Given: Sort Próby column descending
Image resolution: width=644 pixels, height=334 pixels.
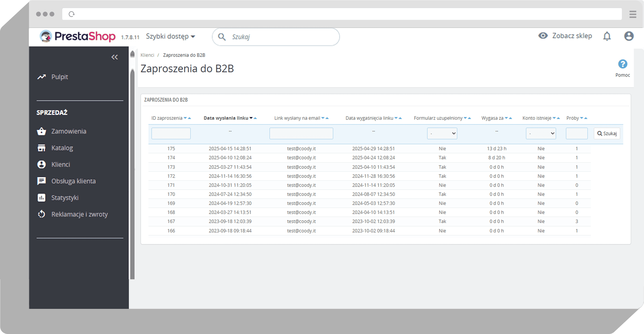Looking at the screenshot, I should coord(582,118).
